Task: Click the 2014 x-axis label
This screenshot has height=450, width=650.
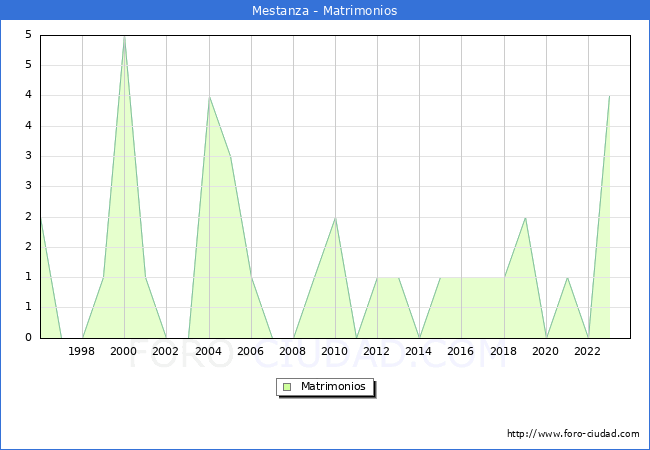Action: (419, 351)
